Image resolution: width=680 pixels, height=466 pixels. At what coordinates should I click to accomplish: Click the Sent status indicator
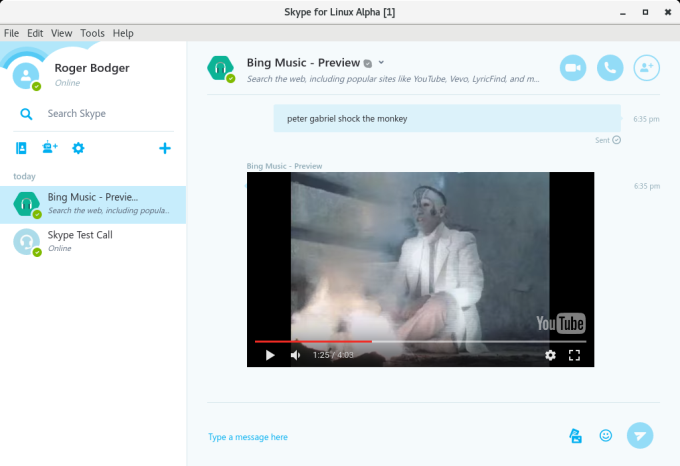[608, 140]
